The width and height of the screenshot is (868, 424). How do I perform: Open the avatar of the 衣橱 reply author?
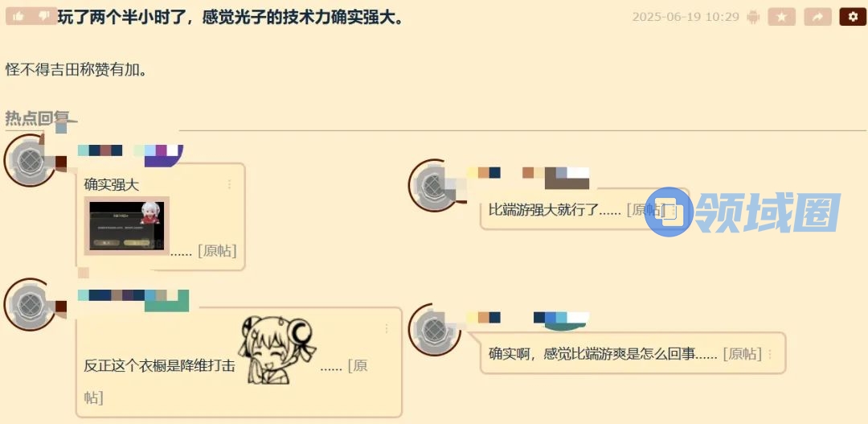(x=31, y=305)
